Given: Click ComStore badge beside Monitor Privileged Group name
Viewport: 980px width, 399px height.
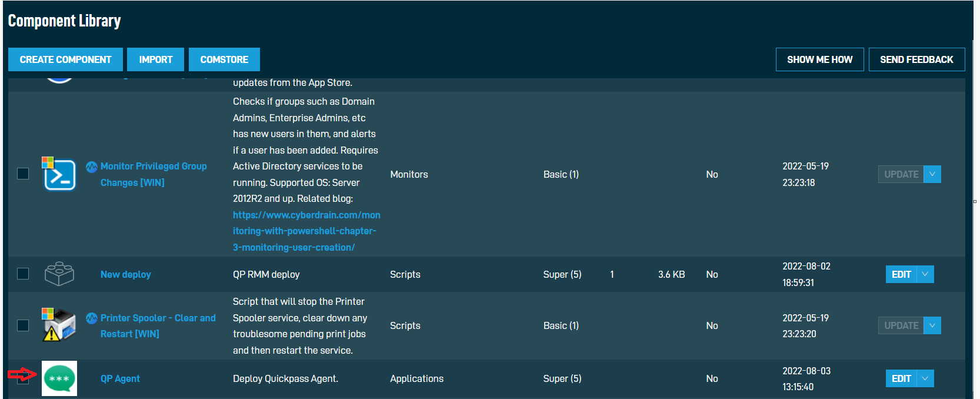Looking at the screenshot, I should pyautogui.click(x=92, y=167).
